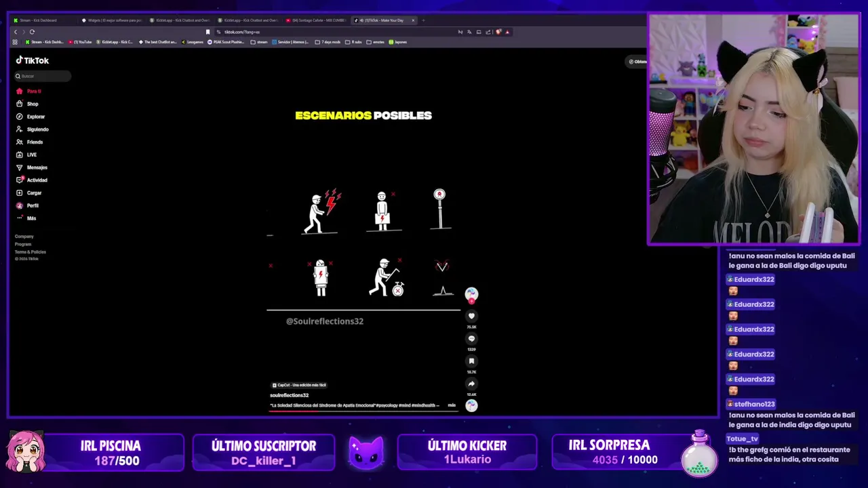The image size is (868, 488).
Task: Focus the Buscar search field
Action: [43, 76]
